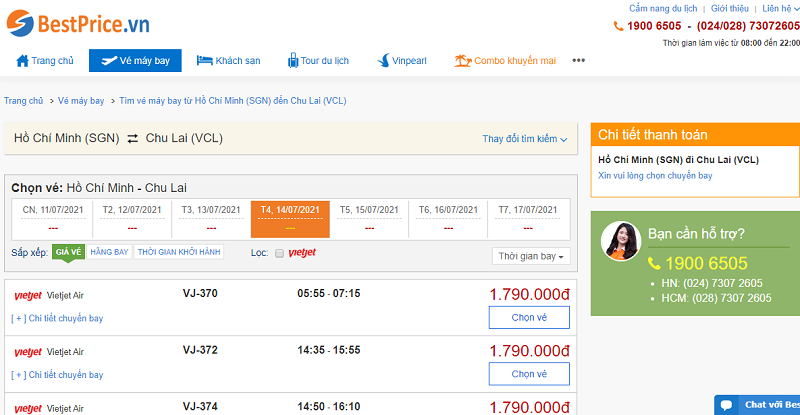
Task: Click price 1.790.000đ on VJ-370 row
Action: click(x=529, y=295)
